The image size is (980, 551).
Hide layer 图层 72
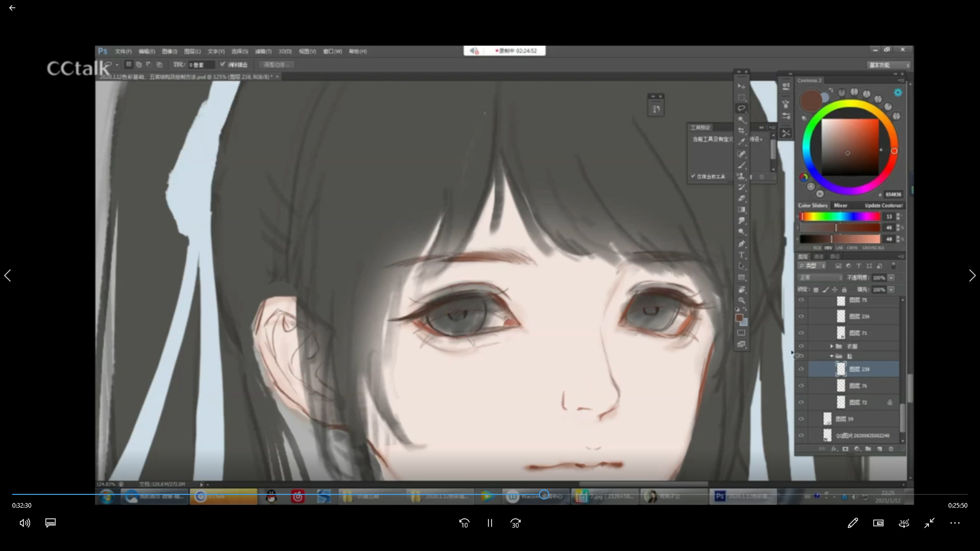(x=801, y=402)
